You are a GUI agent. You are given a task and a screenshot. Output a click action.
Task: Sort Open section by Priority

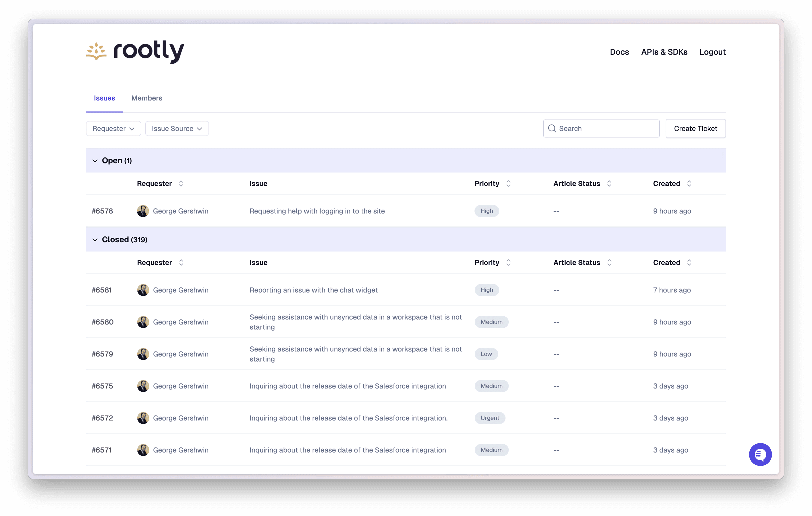click(x=508, y=183)
